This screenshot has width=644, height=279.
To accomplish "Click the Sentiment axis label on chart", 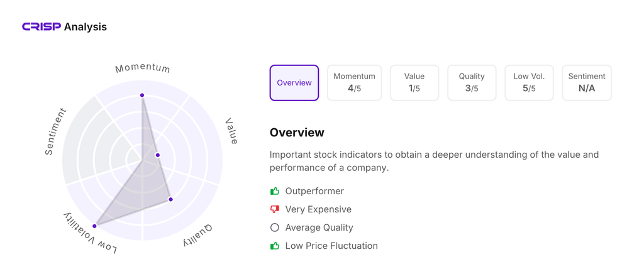I will pyautogui.click(x=55, y=132).
